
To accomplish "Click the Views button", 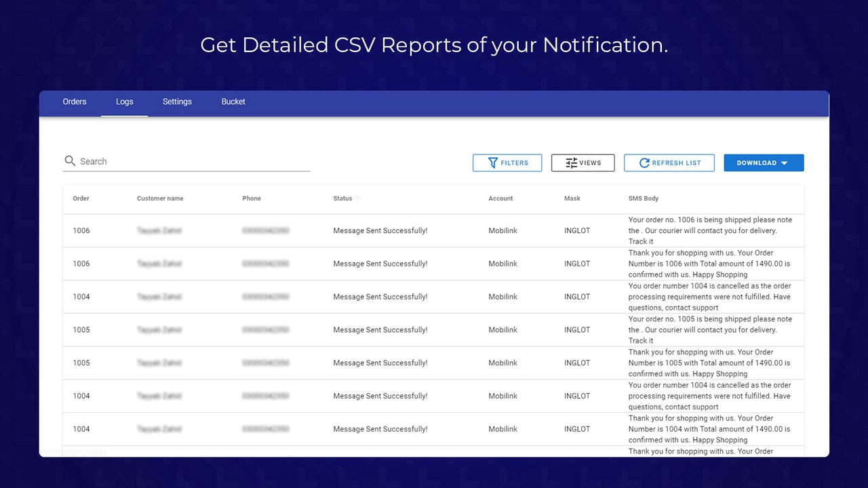I will pos(583,163).
